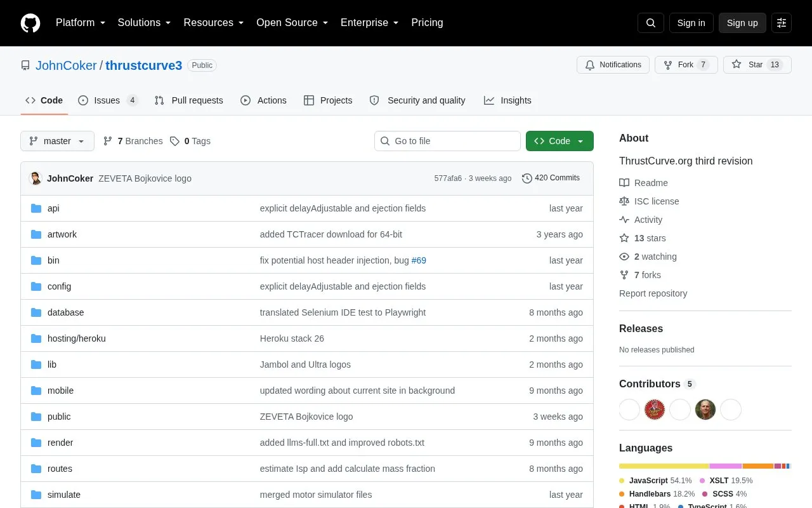Click the JavaScript language color dot
Image resolution: width=812 pixels, height=508 pixels.
(622, 481)
